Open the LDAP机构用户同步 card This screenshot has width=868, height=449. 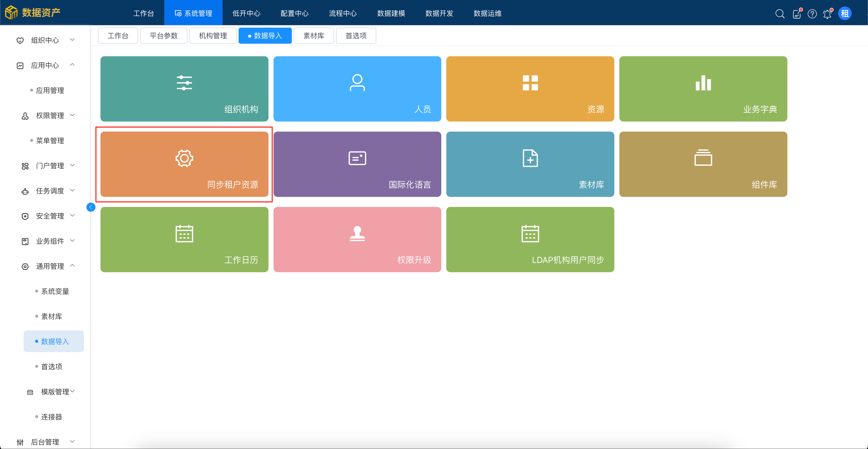pos(530,240)
